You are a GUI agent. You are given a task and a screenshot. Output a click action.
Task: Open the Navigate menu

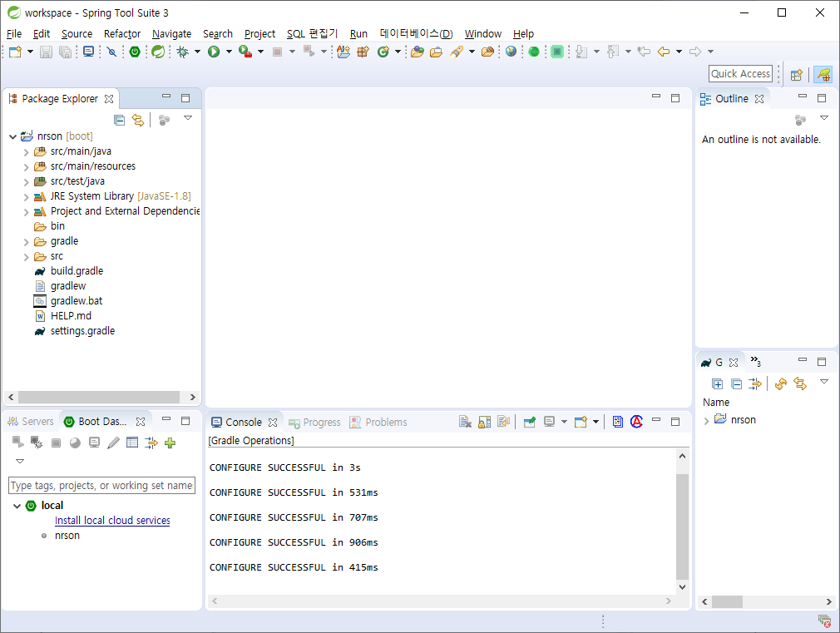[x=171, y=34]
